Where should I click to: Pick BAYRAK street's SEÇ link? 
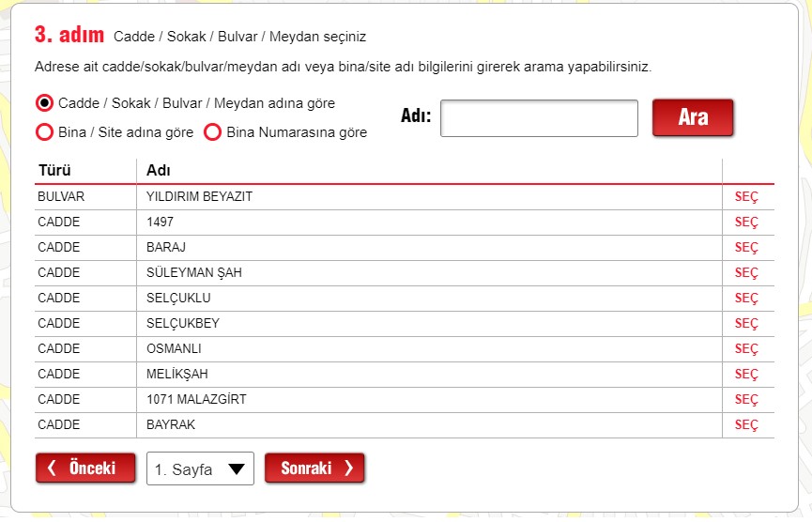click(x=746, y=425)
